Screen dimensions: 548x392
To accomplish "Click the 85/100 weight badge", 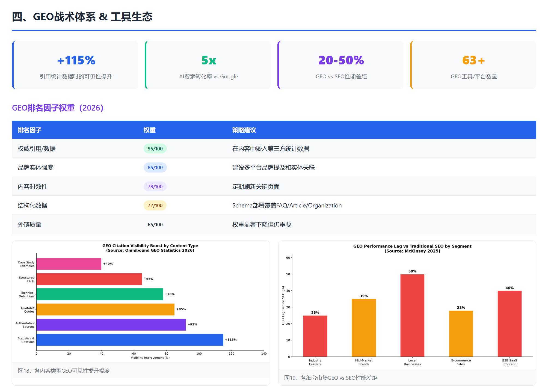I will click(x=155, y=167).
